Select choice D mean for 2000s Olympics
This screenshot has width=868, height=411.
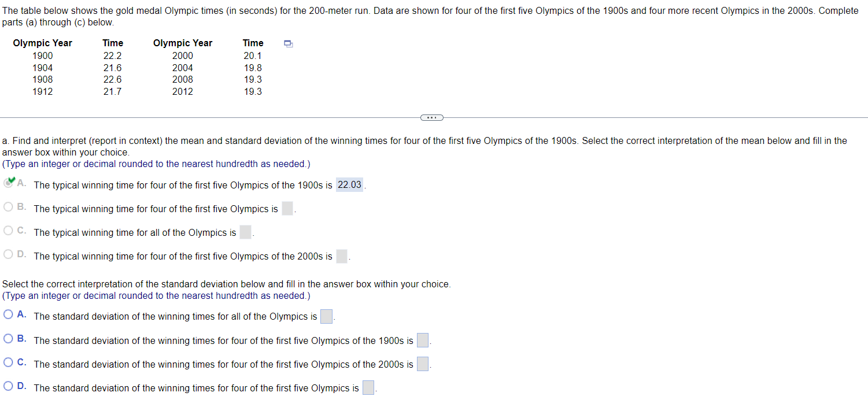8,254
